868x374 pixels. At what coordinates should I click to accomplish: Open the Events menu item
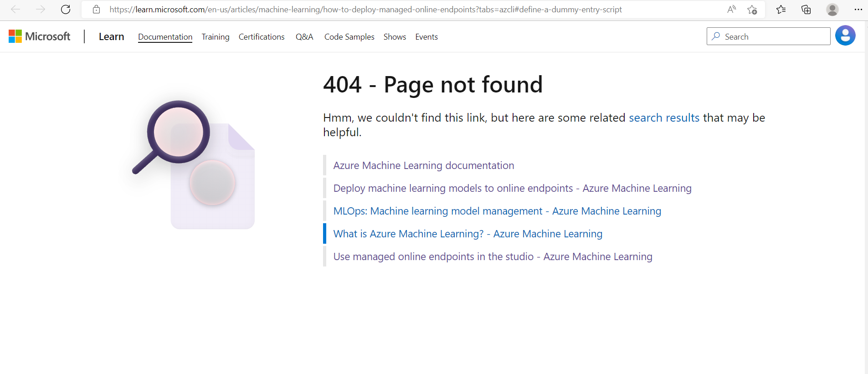click(426, 37)
